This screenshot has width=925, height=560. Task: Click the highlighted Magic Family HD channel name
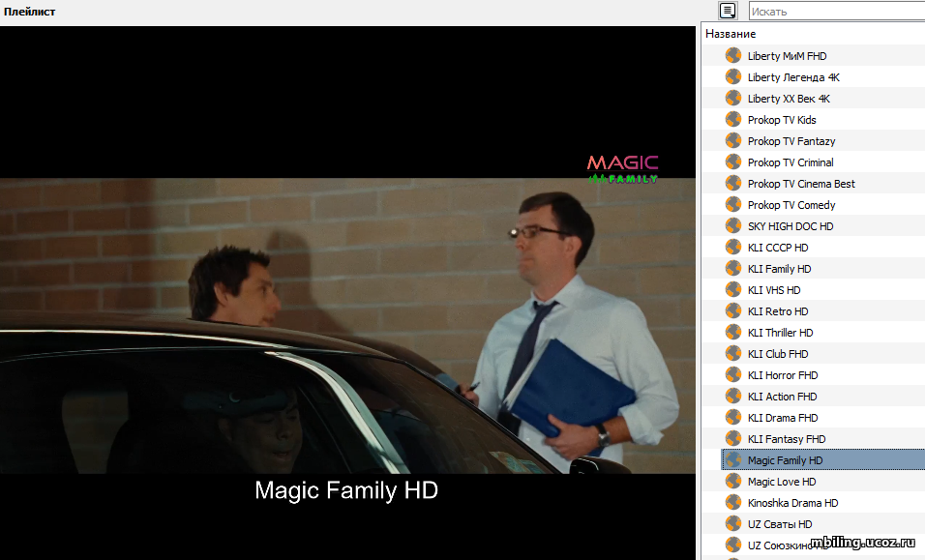point(785,460)
